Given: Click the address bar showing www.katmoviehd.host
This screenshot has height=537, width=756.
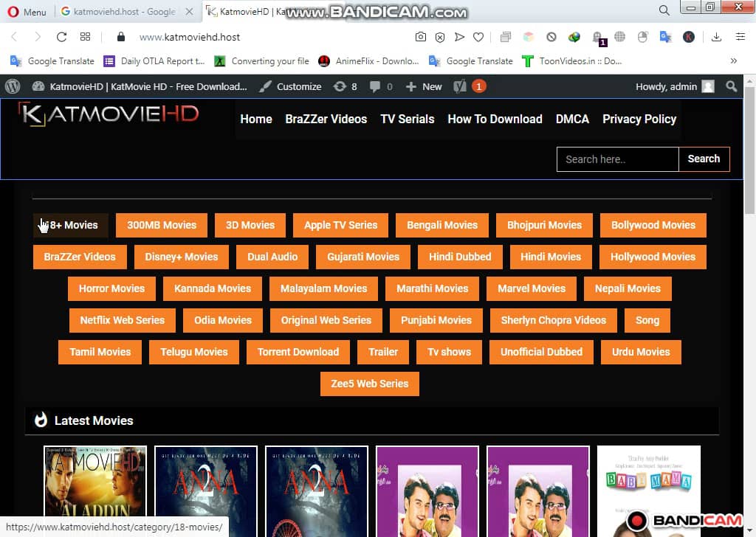Looking at the screenshot, I should tap(190, 37).
